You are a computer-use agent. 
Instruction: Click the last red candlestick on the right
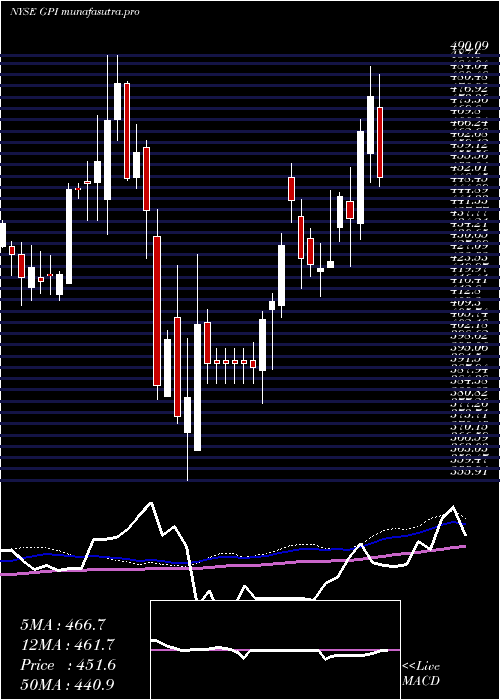pos(380,142)
